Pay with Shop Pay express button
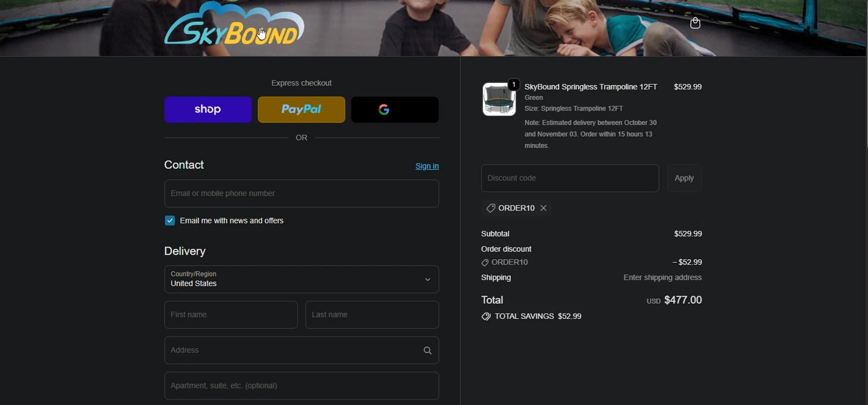The image size is (868, 405). pos(208,109)
